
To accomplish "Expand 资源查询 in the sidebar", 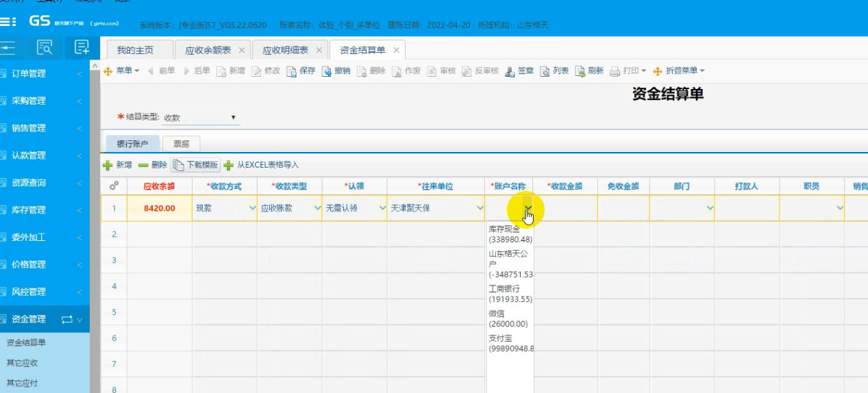I will 45,183.
